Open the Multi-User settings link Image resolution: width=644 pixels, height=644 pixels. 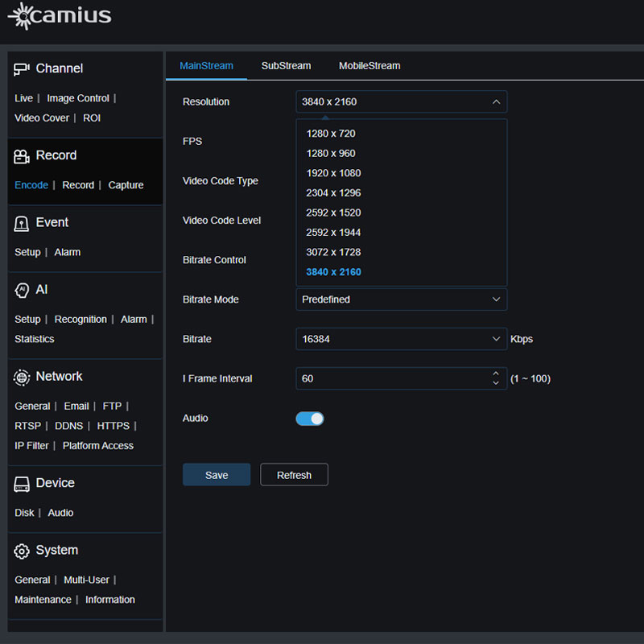pyautogui.click(x=86, y=580)
